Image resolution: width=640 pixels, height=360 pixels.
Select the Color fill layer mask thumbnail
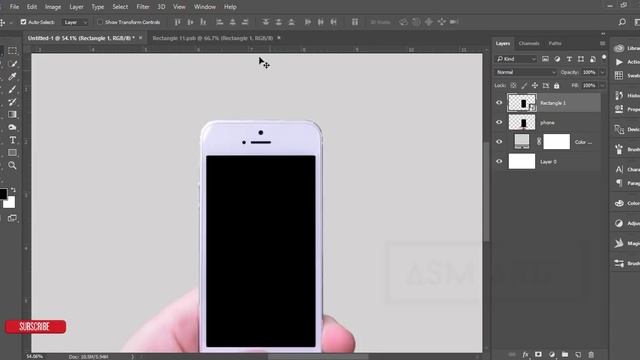pos(556,142)
